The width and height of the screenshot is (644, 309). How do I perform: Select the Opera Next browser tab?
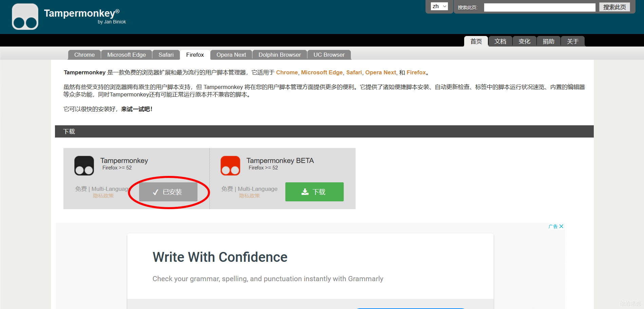[231, 55]
